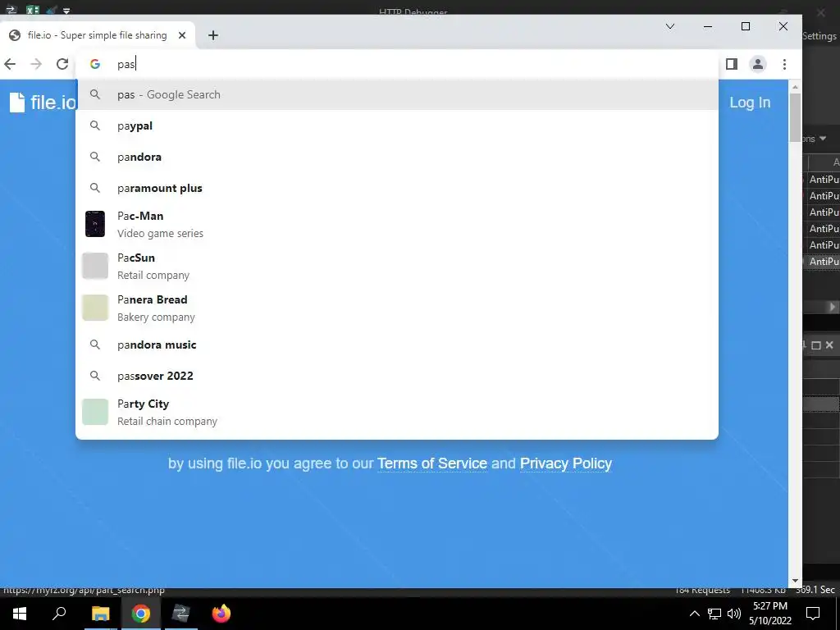840x630 pixels.
Task: Open Windows taskbar search
Action: click(x=59, y=614)
